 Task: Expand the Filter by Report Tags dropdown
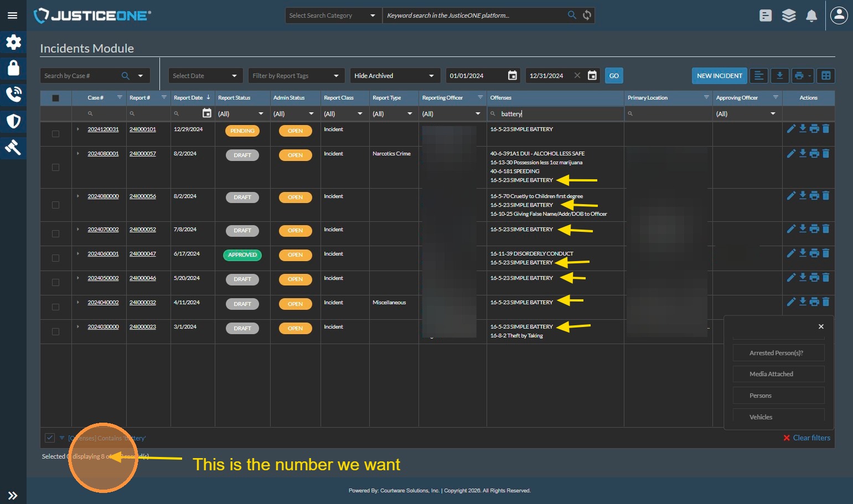(295, 76)
